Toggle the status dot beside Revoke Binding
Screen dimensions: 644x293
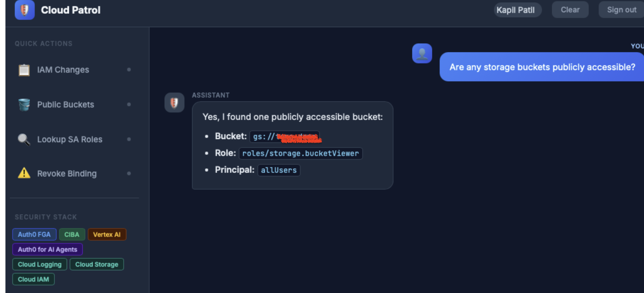coord(129,174)
